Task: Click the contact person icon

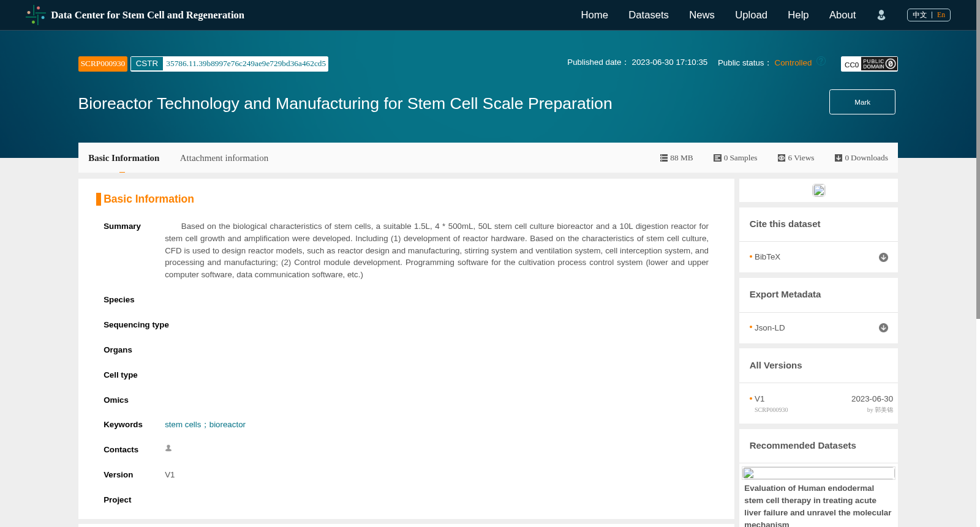Action: click(168, 448)
